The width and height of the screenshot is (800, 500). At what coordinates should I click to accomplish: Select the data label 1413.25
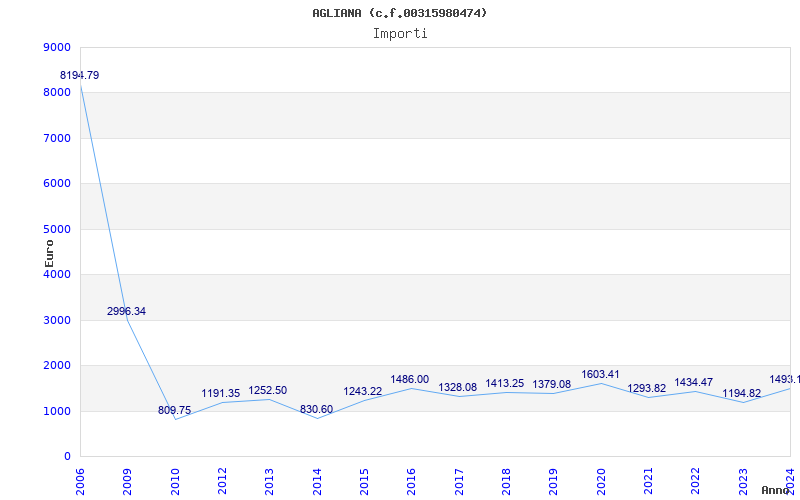coord(505,383)
